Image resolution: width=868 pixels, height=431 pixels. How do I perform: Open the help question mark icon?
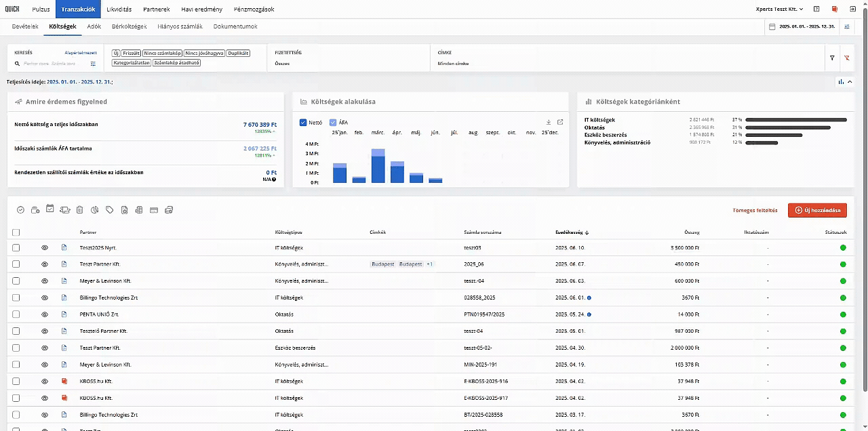(816, 9)
